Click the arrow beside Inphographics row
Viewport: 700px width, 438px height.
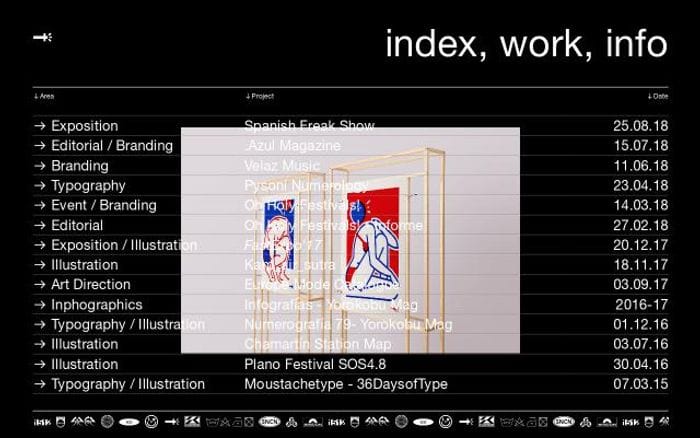[40, 305]
